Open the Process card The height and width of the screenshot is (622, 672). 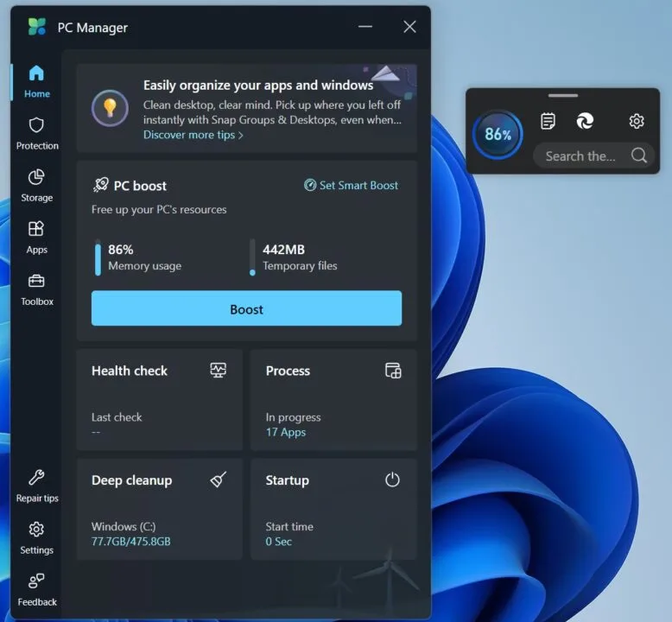[333, 399]
